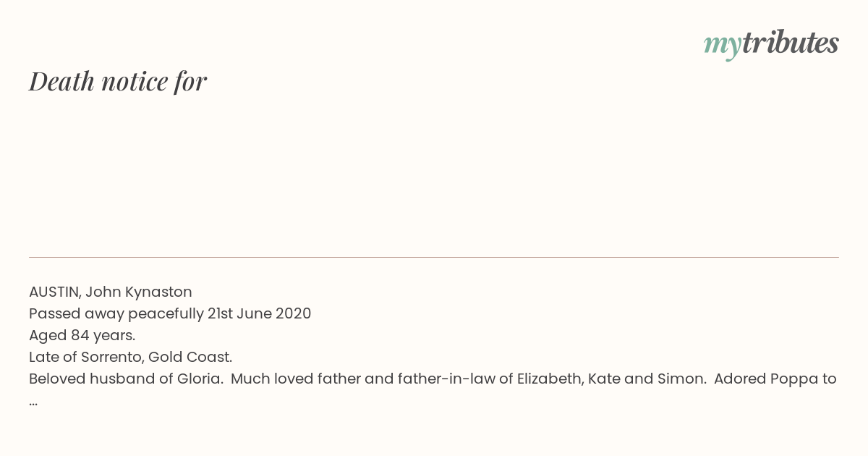Click the green 'my' part of logo
Viewport: 868px width, 456px height.
[x=722, y=46]
